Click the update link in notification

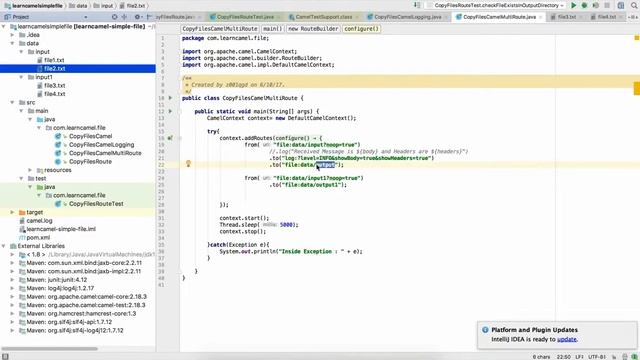tap(567, 340)
